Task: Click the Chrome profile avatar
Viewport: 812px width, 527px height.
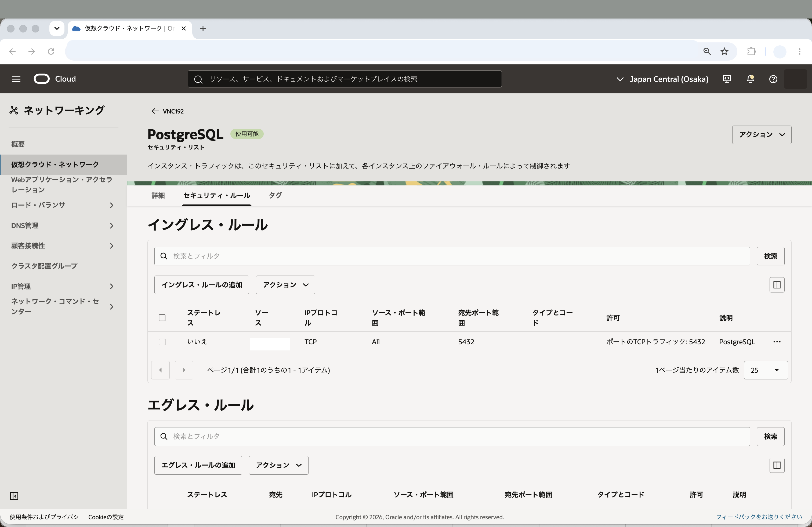Action: coord(780,52)
